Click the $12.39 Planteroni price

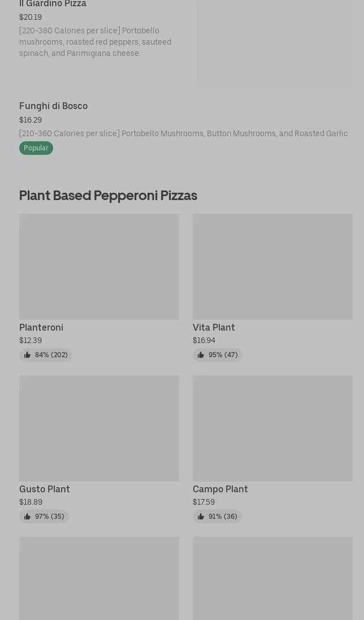click(x=31, y=341)
